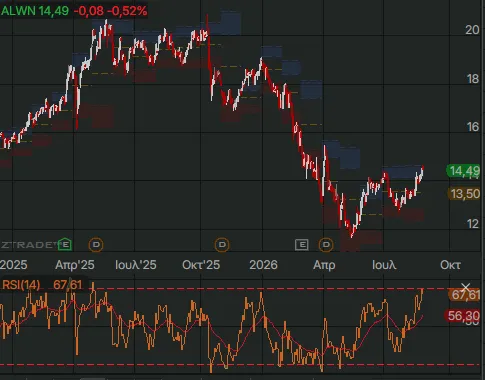Select the red 56,30 RSI average tag
This screenshot has height=380, width=485.
click(463, 315)
